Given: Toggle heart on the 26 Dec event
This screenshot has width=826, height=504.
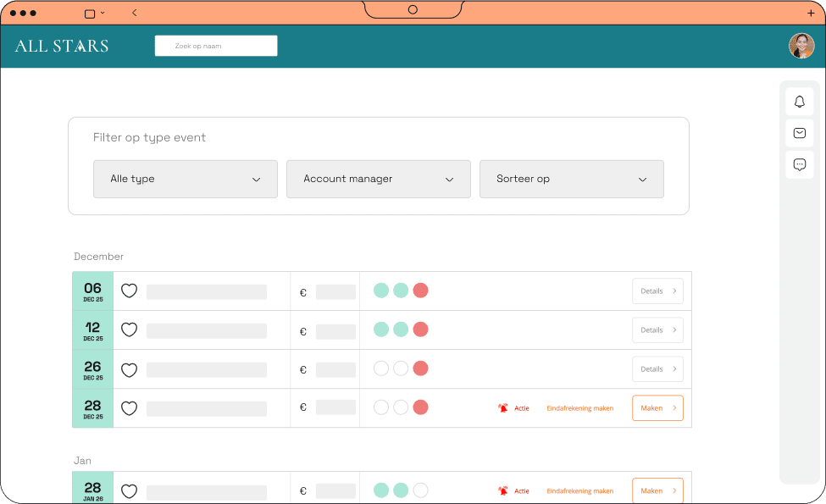Looking at the screenshot, I should click(x=129, y=369).
